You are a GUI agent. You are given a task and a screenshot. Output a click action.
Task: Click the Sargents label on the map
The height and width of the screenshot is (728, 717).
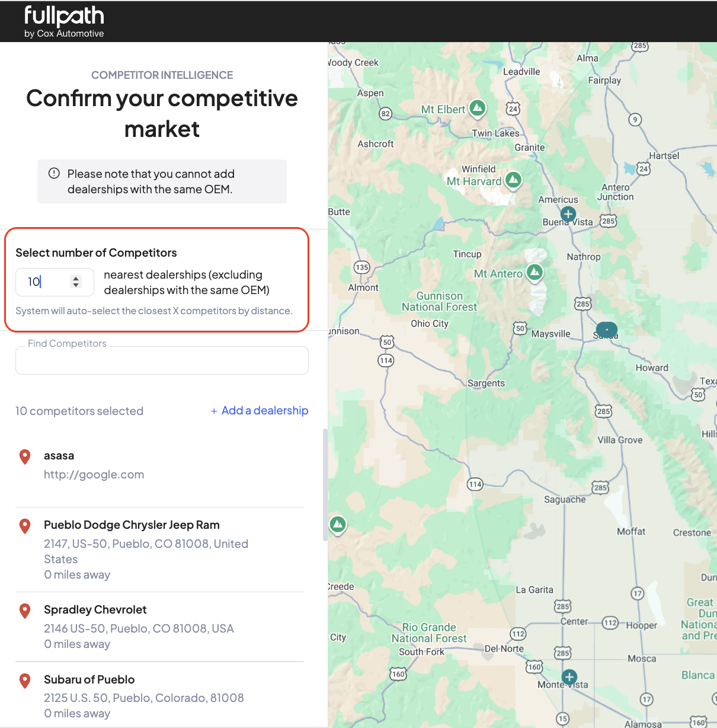coord(486,383)
